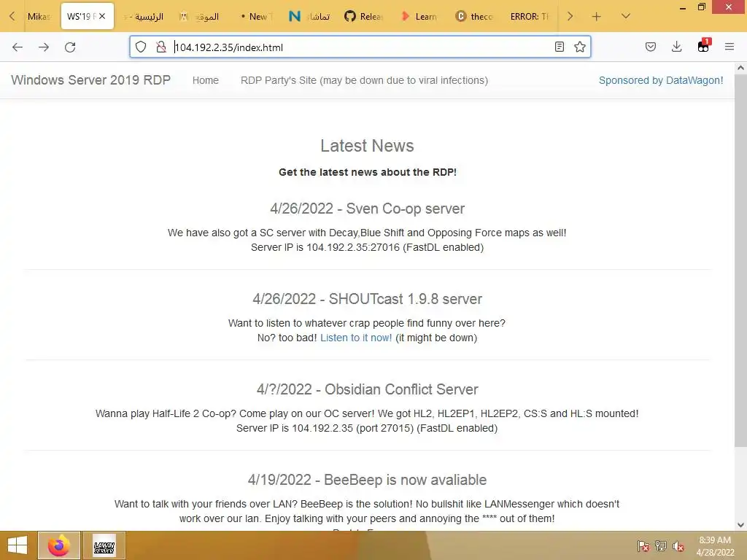Viewport: 747px width, 560px height.
Task: Open the Pocket save icon
Action: (651, 47)
